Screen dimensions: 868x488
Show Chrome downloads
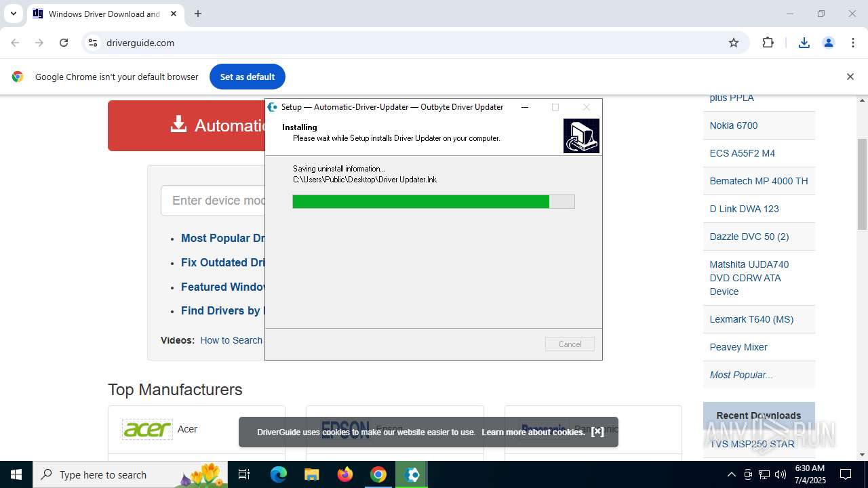[x=804, y=43]
